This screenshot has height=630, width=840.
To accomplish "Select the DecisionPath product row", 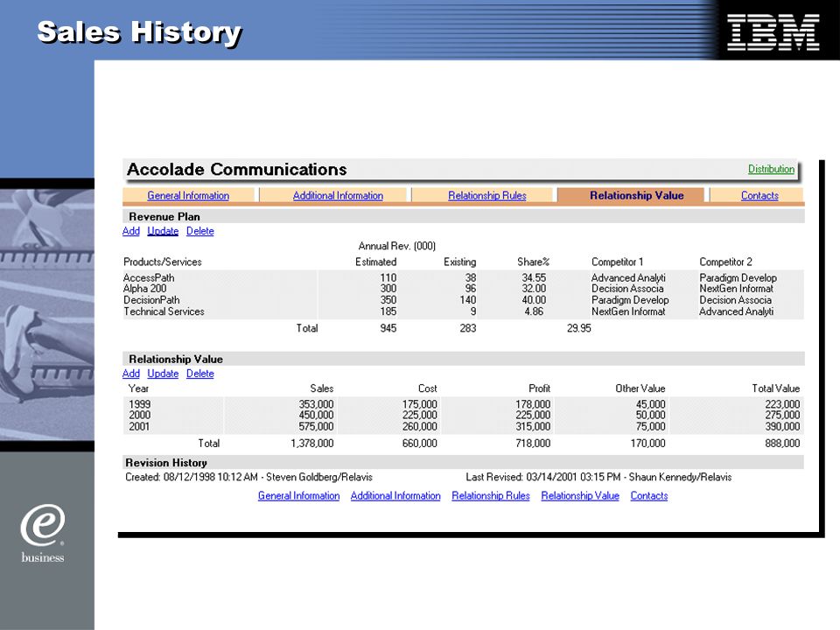I will point(464,300).
